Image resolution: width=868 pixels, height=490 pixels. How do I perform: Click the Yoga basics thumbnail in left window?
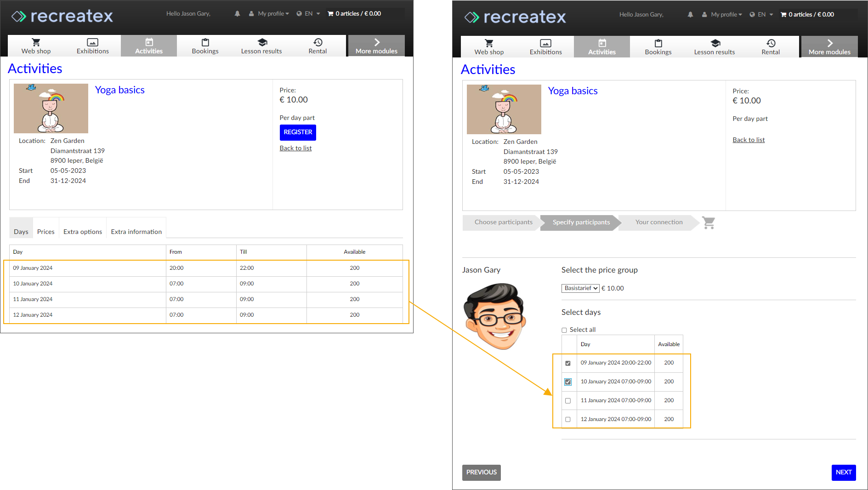coord(51,108)
